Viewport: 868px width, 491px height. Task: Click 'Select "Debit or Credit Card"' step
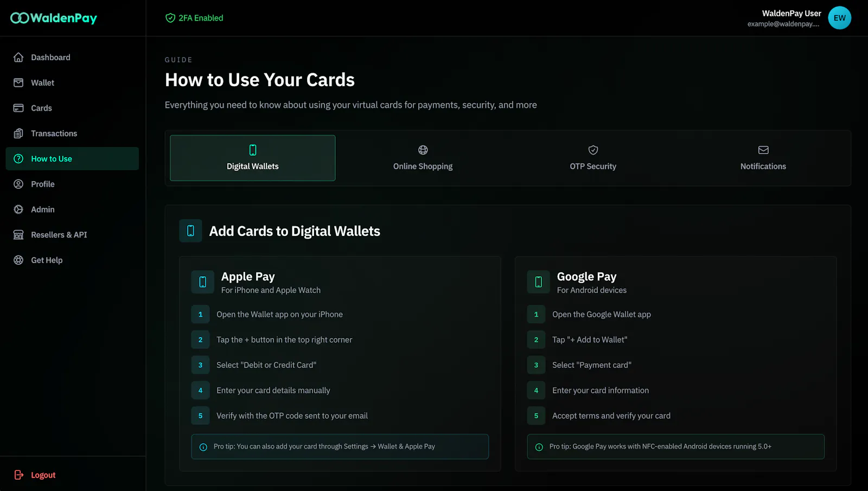(x=266, y=365)
